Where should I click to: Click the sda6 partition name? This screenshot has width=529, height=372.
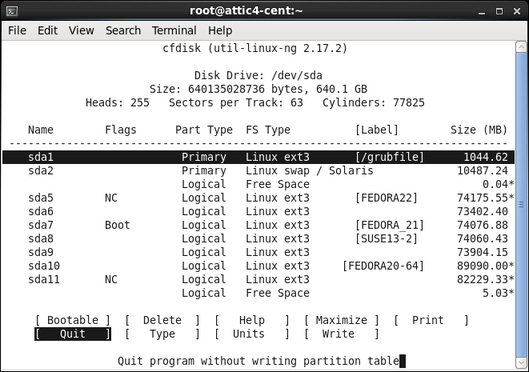click(x=41, y=211)
